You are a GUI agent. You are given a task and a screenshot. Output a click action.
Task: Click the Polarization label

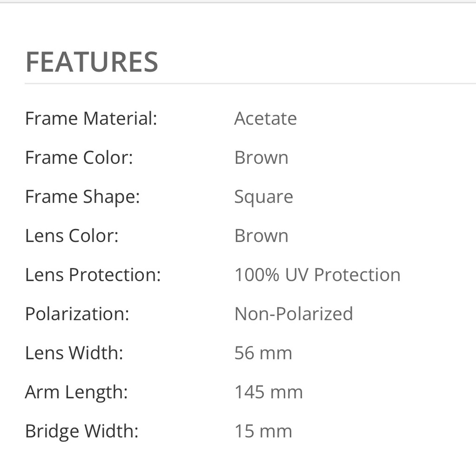(x=77, y=314)
